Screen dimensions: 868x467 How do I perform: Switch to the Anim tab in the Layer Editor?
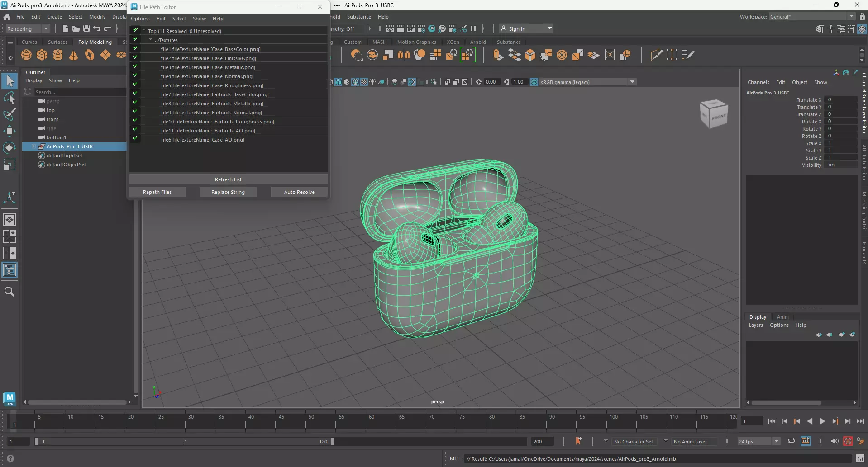(x=782, y=317)
